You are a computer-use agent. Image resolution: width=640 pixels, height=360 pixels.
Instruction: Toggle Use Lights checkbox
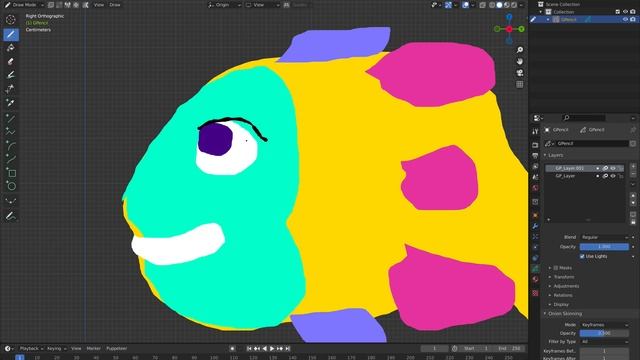[x=582, y=256]
